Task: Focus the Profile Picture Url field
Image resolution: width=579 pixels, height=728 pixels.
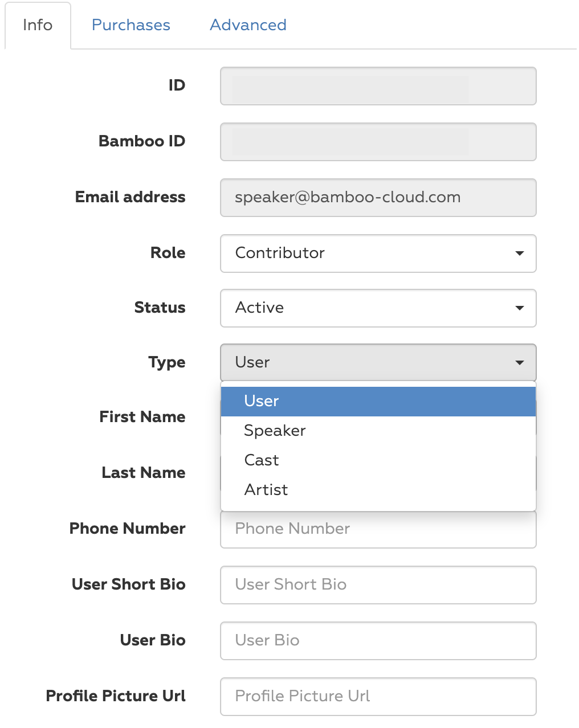Action: (378, 696)
